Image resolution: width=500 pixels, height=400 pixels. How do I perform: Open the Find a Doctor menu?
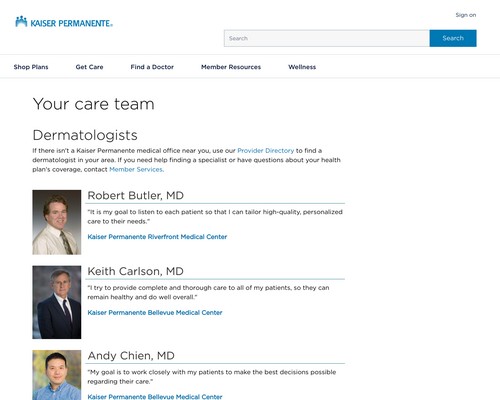152,67
